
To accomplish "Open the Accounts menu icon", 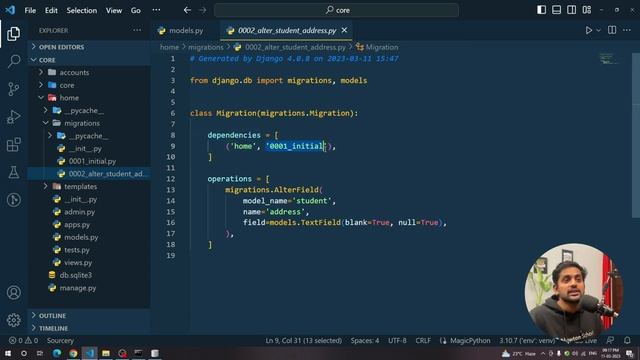I will pos(13,292).
